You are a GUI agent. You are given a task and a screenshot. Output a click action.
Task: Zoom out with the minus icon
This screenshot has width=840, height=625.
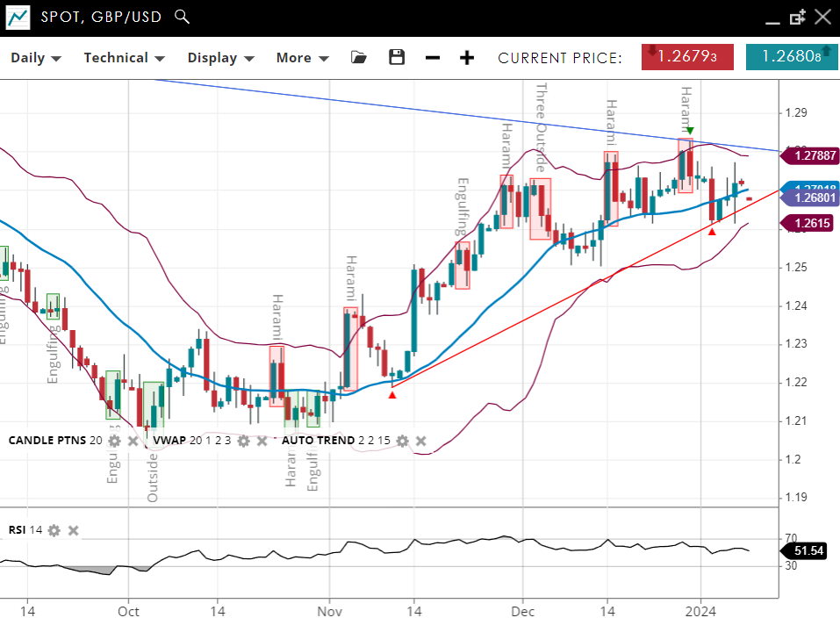point(433,58)
